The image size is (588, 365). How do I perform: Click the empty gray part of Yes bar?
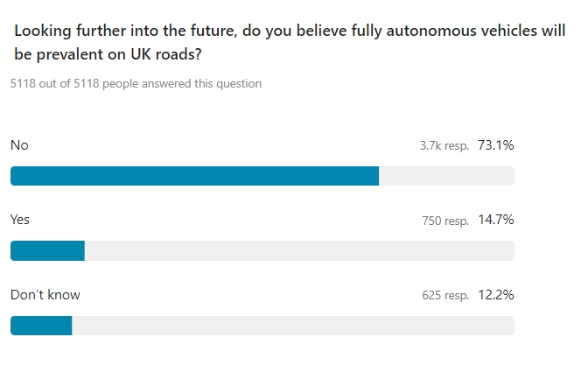299,250
